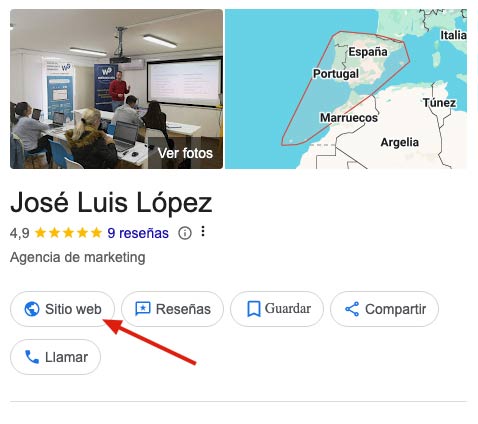Click the globe icon on Sitio web
This screenshot has width=478, height=424.
(32, 309)
